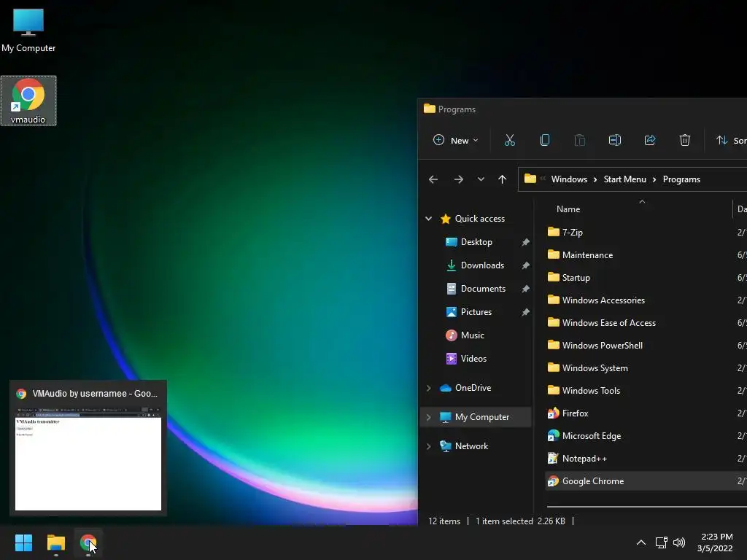The width and height of the screenshot is (747, 560).
Task: Open the Sort options button
Action: tap(731, 140)
